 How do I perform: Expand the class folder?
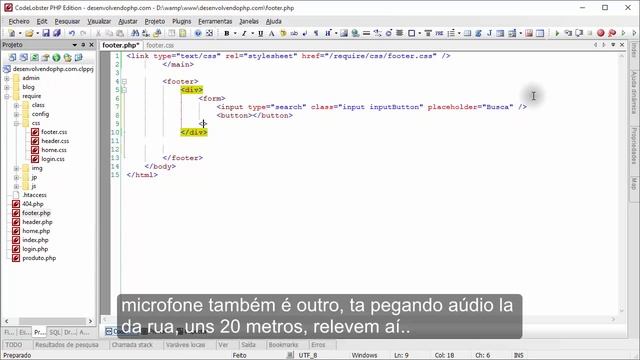[17, 105]
